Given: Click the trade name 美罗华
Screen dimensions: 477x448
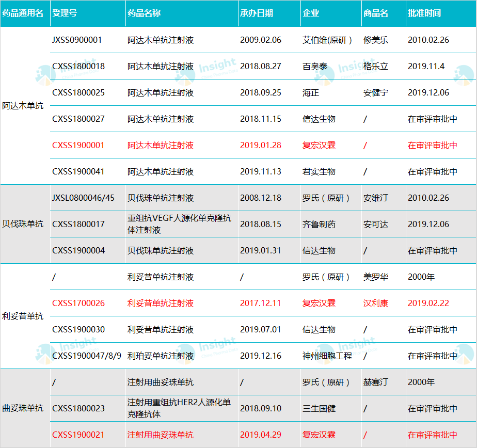Looking at the screenshot, I should point(376,277).
